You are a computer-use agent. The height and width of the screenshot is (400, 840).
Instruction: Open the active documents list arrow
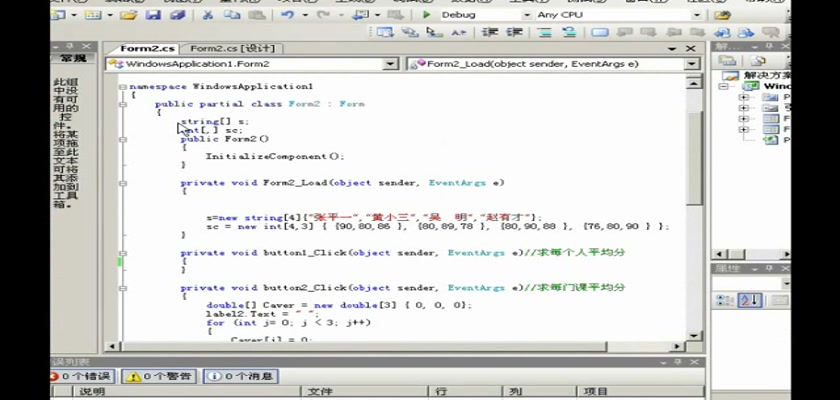pyautogui.click(x=672, y=49)
